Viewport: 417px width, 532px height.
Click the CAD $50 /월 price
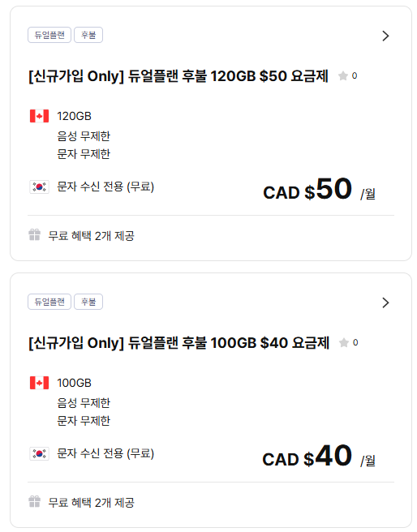[319, 189]
